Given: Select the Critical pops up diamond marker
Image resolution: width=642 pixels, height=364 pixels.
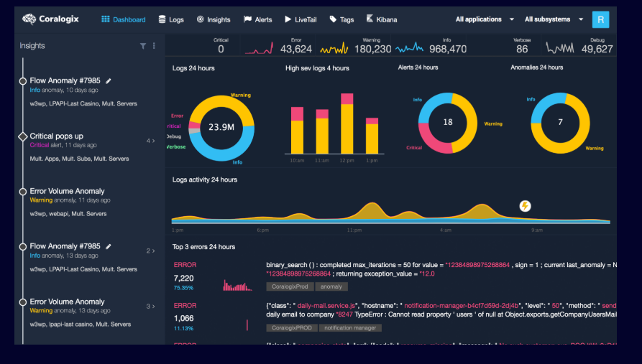Looking at the screenshot, I should pyautogui.click(x=23, y=136).
